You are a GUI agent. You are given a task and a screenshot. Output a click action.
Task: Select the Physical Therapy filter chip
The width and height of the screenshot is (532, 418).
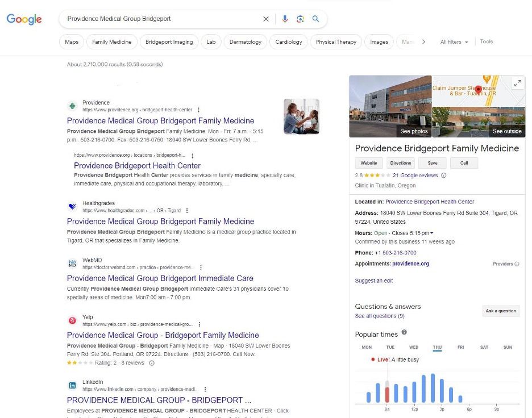pos(336,42)
